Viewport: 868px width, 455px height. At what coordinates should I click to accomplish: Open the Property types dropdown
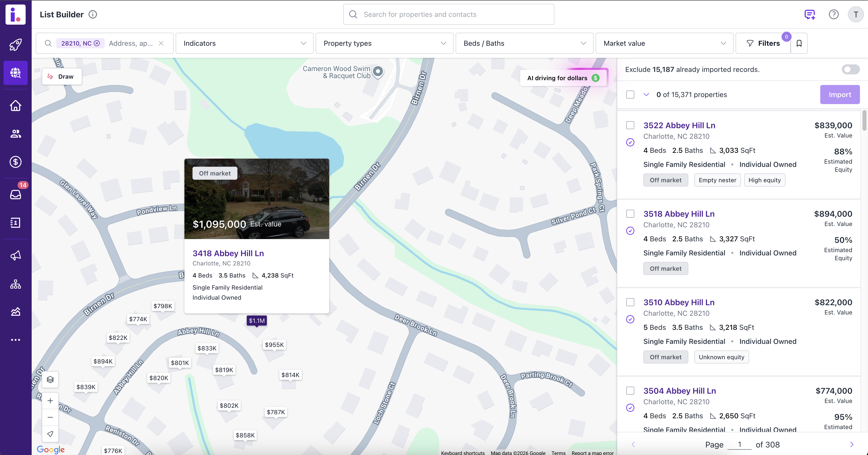[x=384, y=43]
